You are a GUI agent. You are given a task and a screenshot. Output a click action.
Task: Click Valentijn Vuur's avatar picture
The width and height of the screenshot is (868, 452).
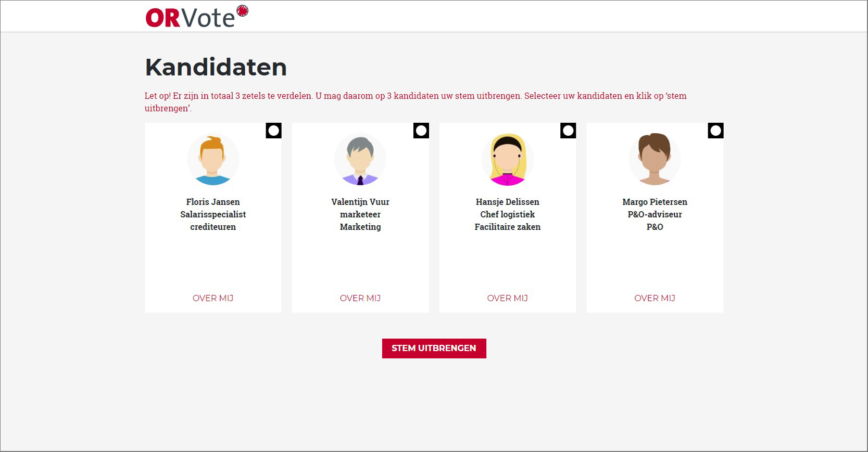pyautogui.click(x=360, y=160)
